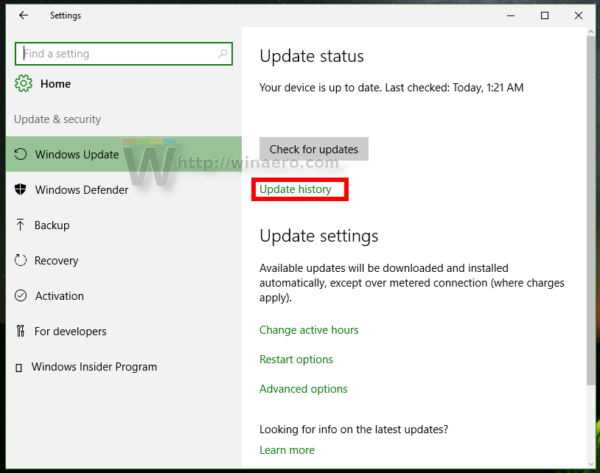This screenshot has width=600, height=473.
Task: Click the Learn more link
Action: click(x=286, y=450)
